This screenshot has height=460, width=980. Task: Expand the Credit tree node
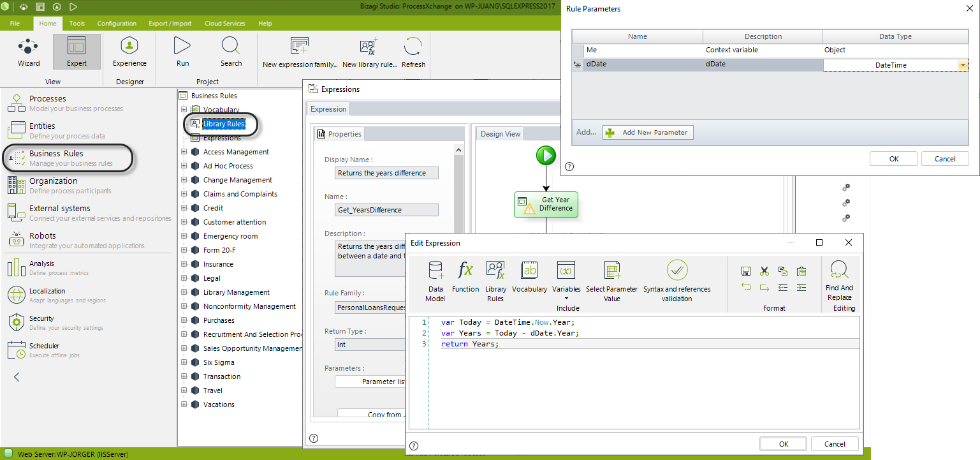(184, 208)
